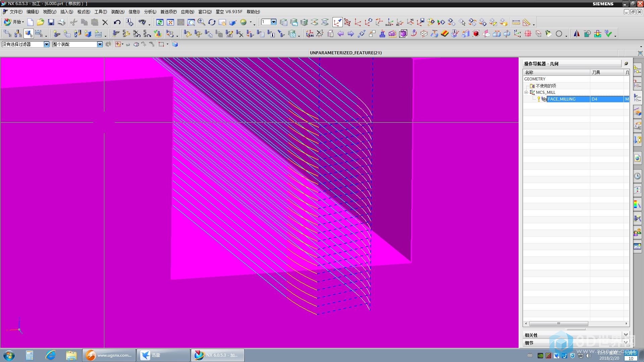Click the D4 tool cell

click(607, 99)
